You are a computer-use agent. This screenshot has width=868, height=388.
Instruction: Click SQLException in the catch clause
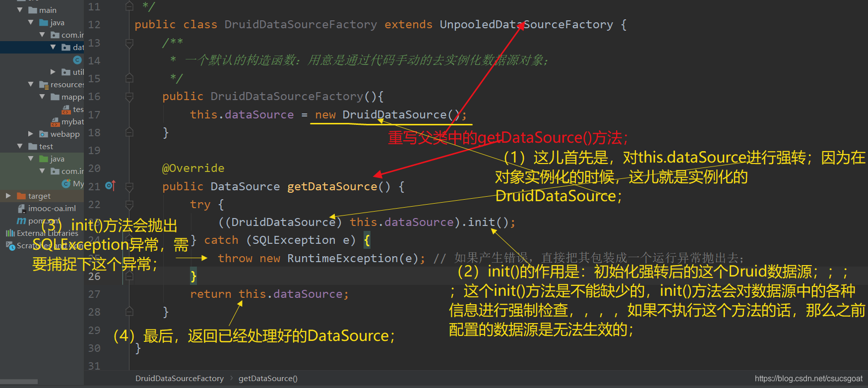(294, 240)
